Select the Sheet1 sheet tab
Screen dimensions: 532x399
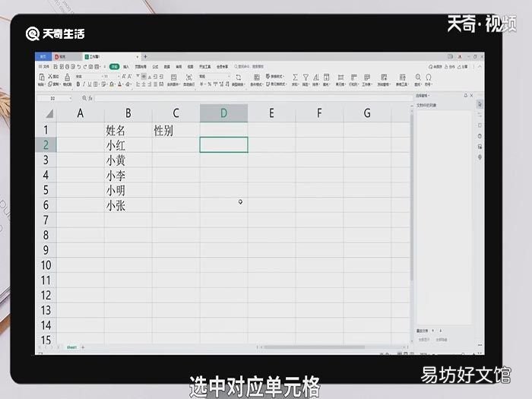pos(71,347)
